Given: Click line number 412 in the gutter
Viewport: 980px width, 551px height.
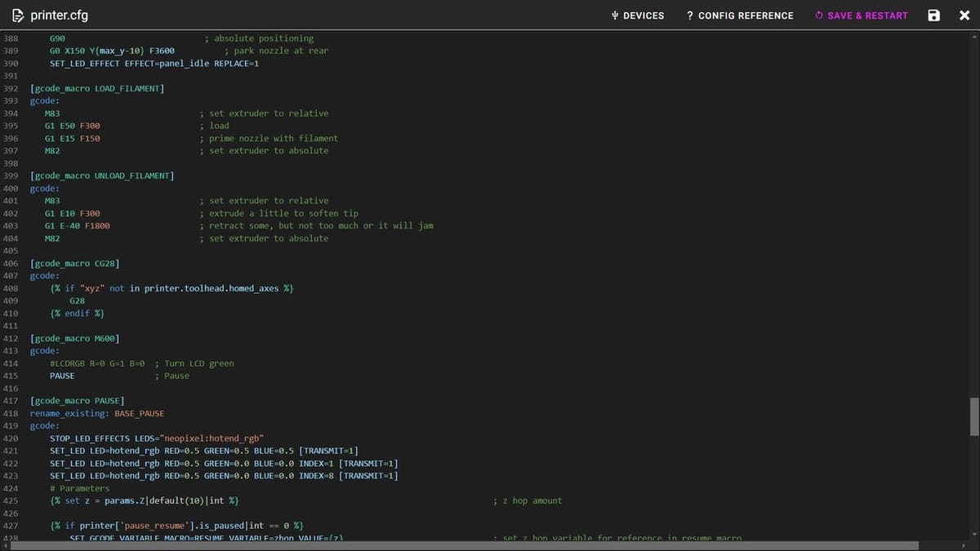Looking at the screenshot, I should tap(11, 338).
